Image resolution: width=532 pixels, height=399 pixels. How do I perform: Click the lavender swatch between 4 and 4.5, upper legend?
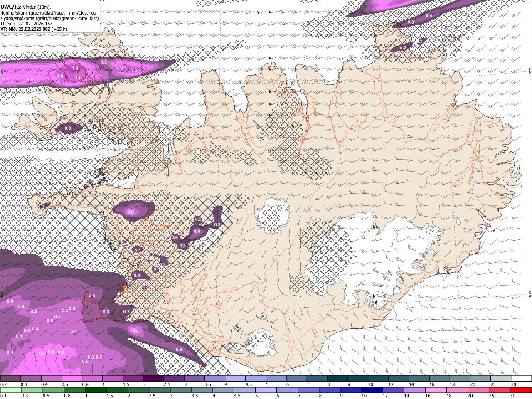(x=235, y=379)
